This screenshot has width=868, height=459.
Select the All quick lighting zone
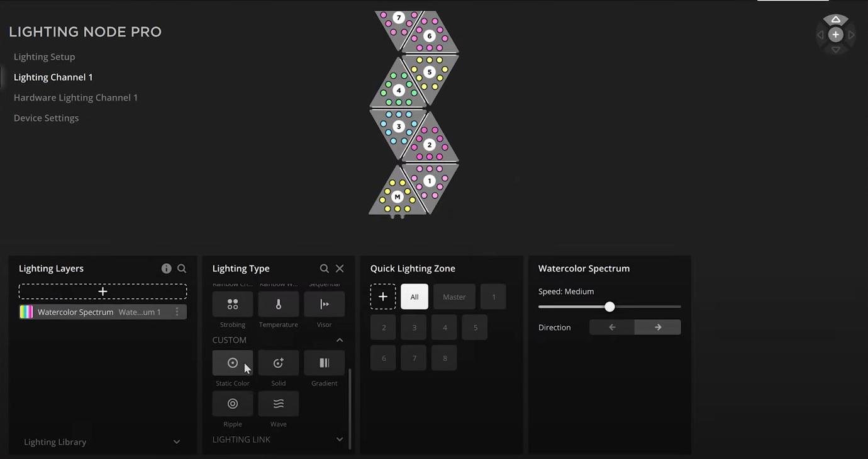pos(414,297)
